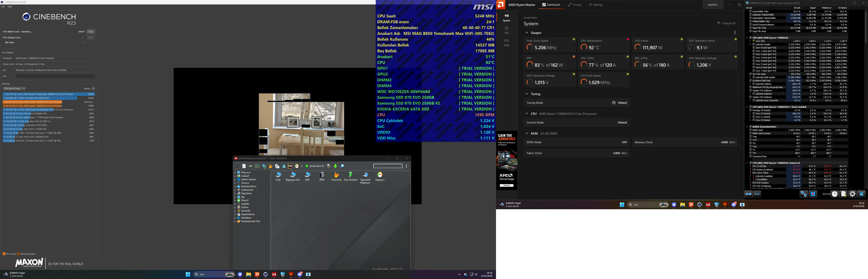Collapse the Gauges section in Ryzen Master
868x279 pixels.
coord(527,33)
